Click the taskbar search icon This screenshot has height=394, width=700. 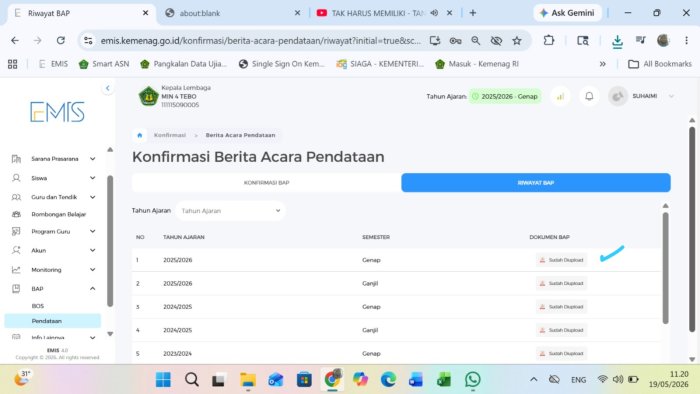[192, 379]
